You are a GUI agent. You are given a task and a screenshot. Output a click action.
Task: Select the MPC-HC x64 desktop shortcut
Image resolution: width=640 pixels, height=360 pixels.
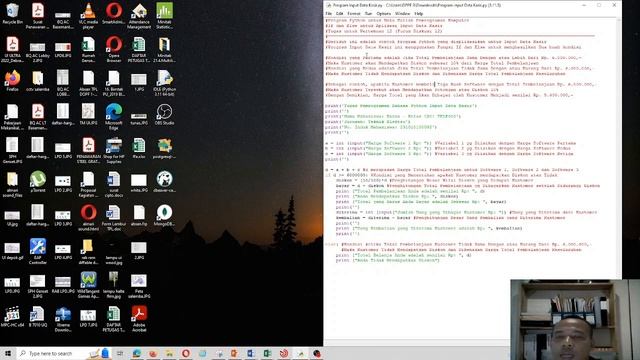click(12, 316)
